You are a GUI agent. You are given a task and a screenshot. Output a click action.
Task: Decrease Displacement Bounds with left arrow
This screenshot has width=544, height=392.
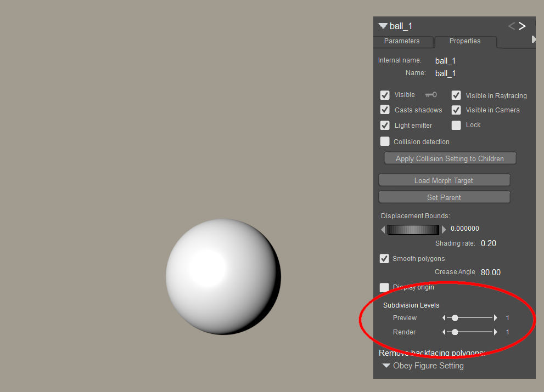(x=383, y=230)
